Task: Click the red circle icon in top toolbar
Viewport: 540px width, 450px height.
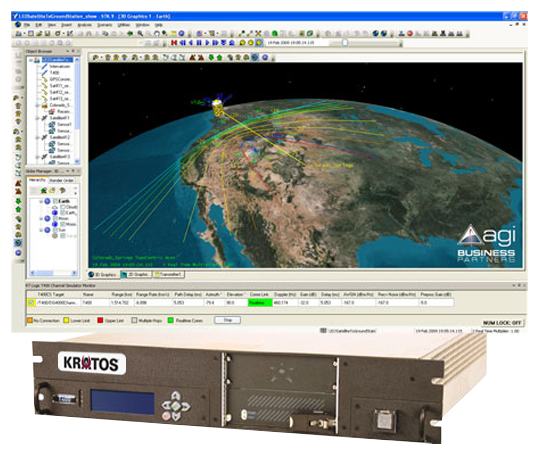Action: click(410, 34)
